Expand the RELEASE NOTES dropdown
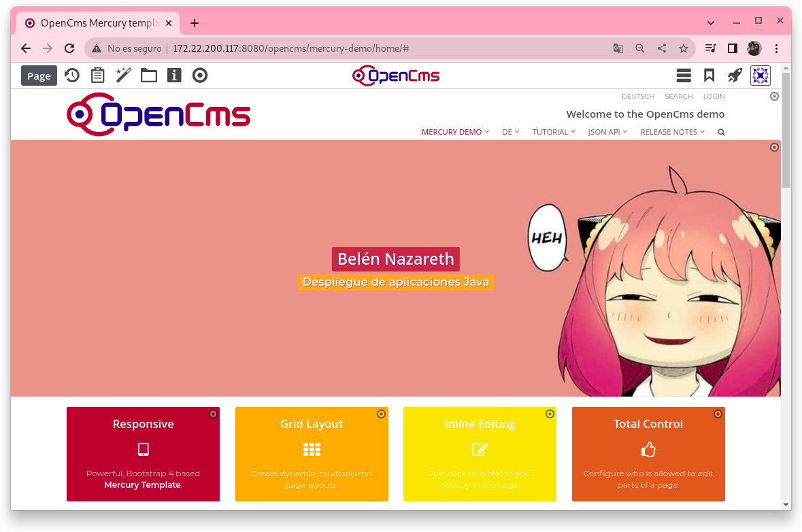 pos(672,132)
